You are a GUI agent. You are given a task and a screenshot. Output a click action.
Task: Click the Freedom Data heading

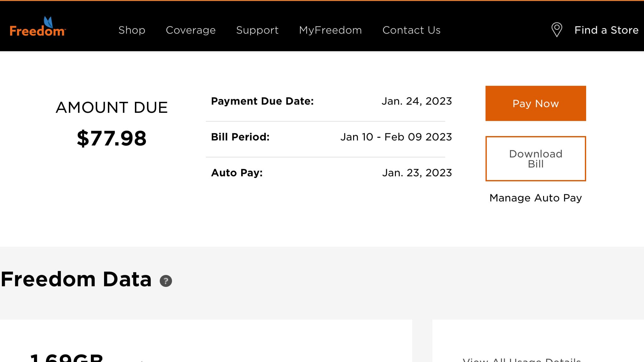tap(76, 278)
